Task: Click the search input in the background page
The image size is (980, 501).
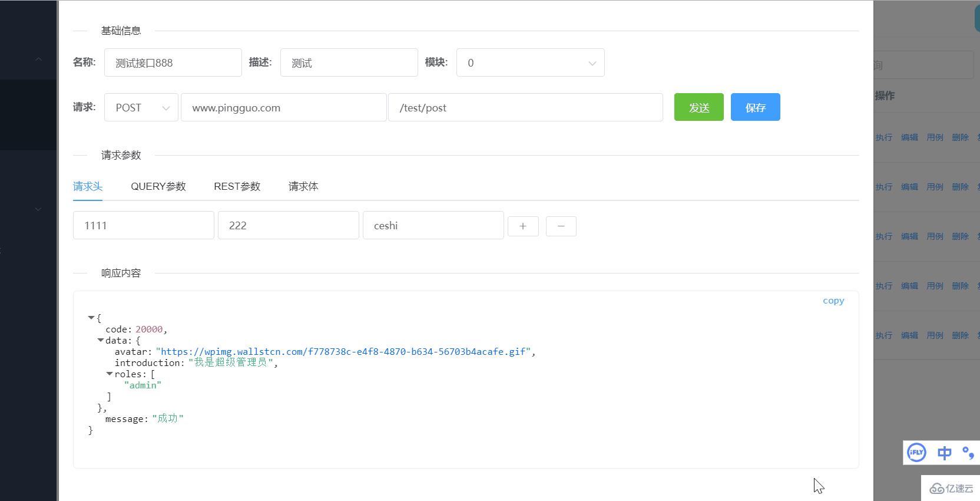Action: point(923,65)
